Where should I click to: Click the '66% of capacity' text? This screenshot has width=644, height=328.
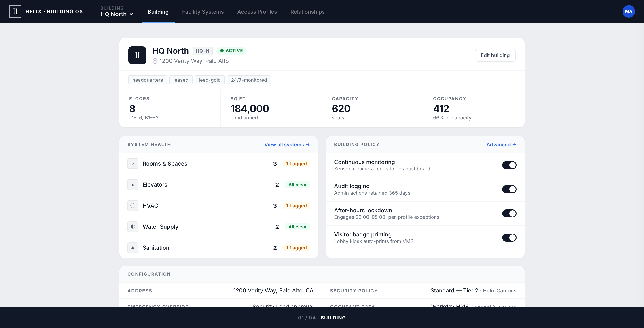tap(452, 118)
